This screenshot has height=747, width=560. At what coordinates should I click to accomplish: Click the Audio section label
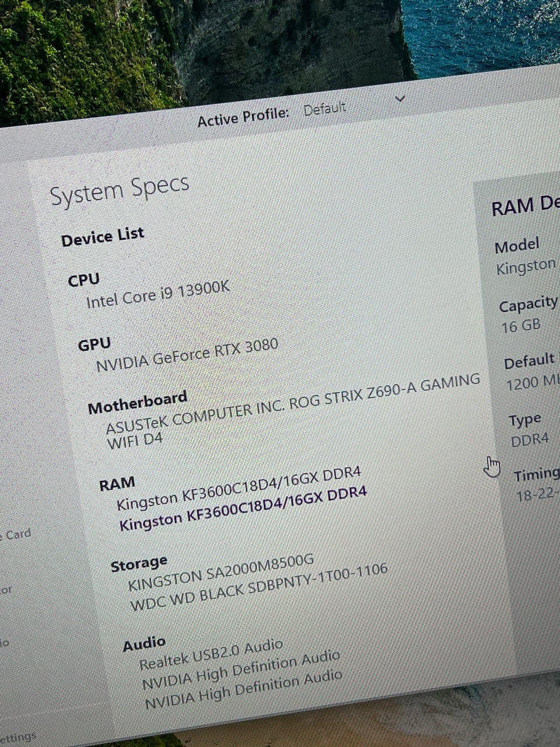tap(144, 644)
